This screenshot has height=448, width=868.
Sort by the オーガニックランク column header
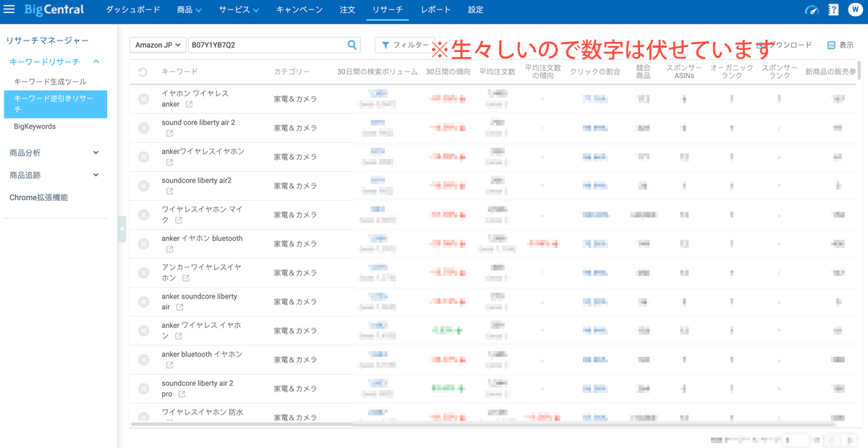[731, 72]
